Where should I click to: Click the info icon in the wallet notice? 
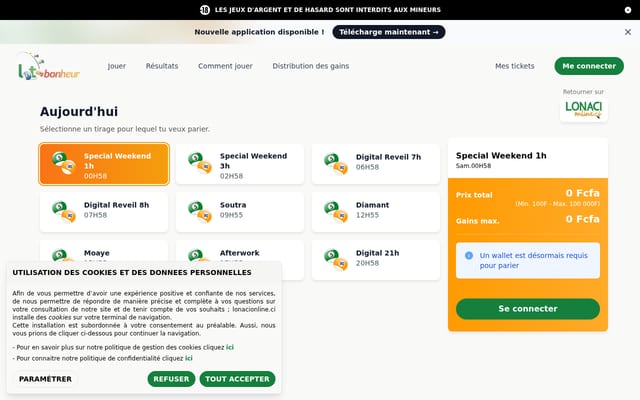[469, 256]
